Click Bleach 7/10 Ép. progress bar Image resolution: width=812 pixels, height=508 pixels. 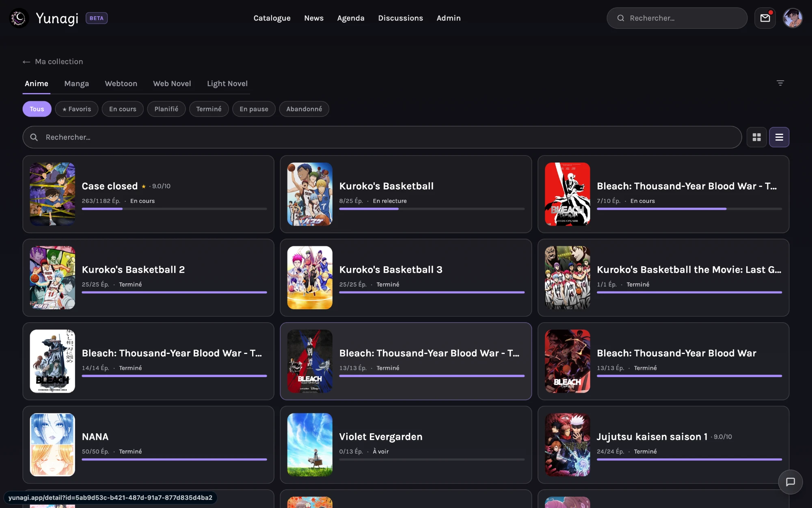(689, 209)
